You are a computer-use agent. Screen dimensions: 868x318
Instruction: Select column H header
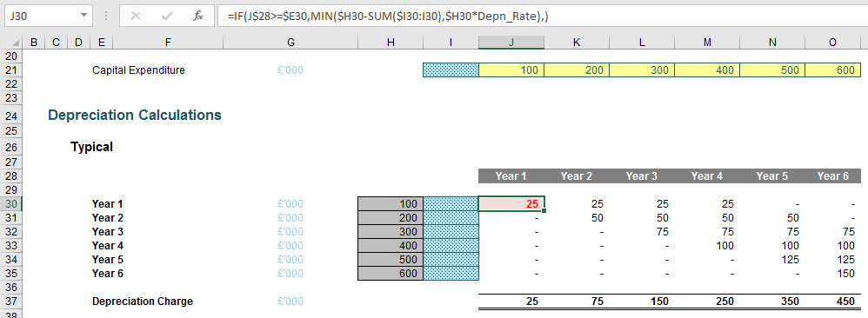391,43
